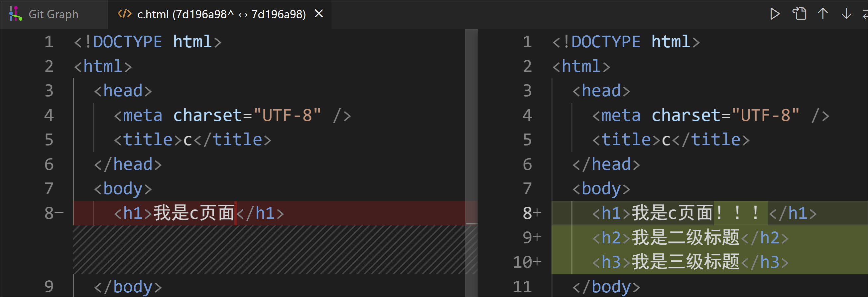Click the title line in right pane

pos(671,140)
